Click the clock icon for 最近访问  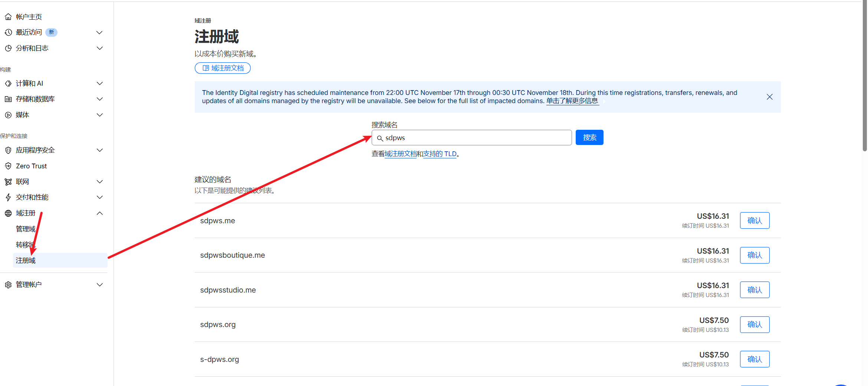point(8,33)
